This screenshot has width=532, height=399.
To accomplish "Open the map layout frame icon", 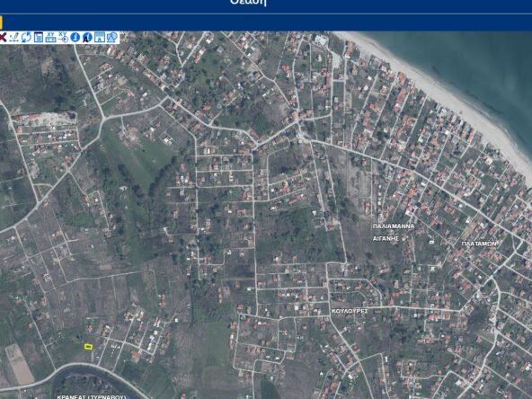I will [100, 37].
